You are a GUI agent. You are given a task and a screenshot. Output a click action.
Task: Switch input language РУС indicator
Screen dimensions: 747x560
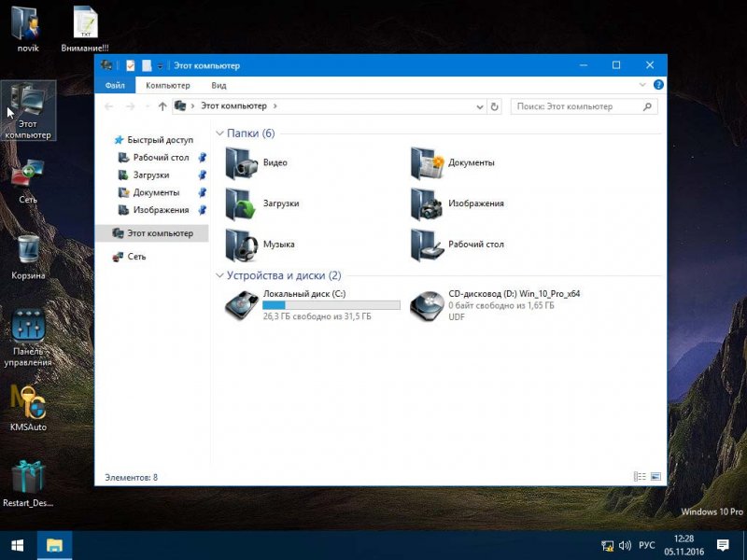(x=646, y=546)
